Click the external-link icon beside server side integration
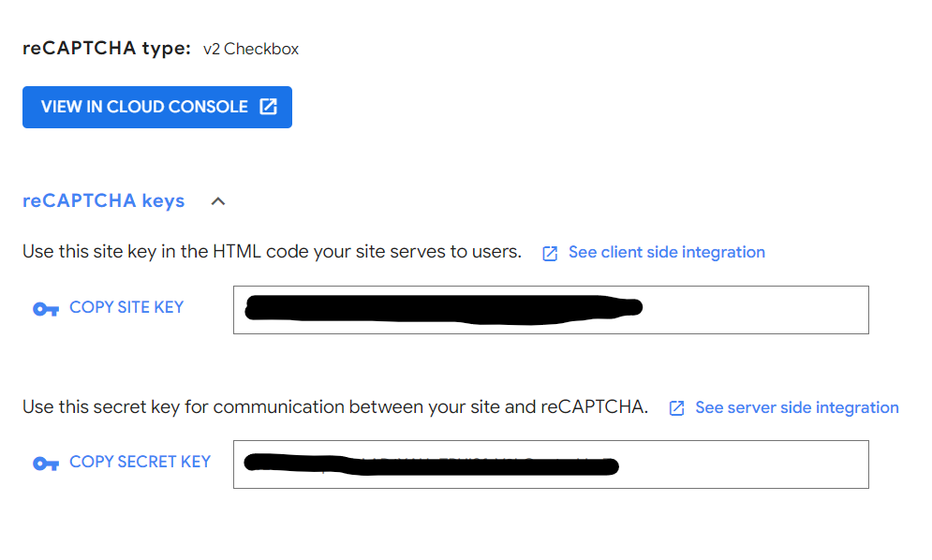Viewport: 932px width, 560px height. [x=676, y=408]
